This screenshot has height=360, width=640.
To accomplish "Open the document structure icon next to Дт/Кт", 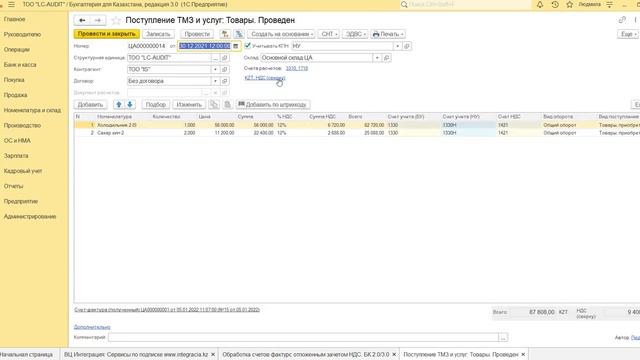I will coord(239,34).
